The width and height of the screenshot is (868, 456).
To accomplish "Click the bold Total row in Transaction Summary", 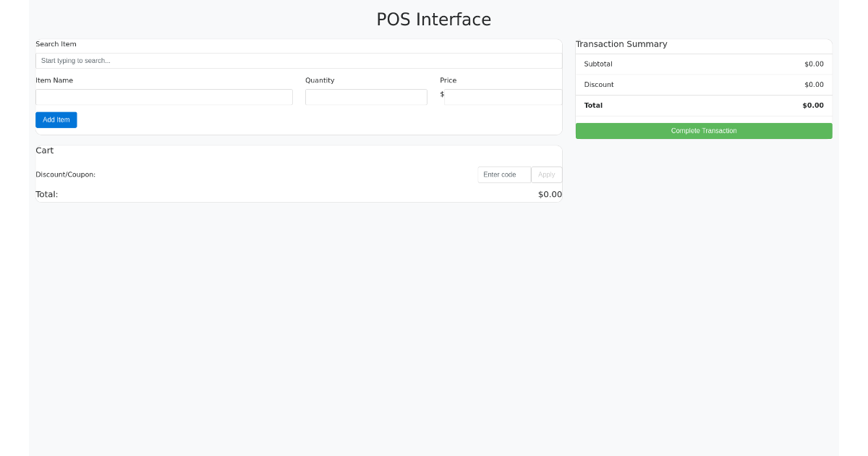I will click(704, 106).
